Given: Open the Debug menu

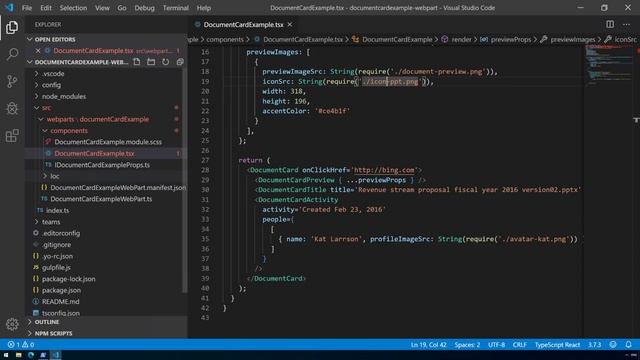Looking at the screenshot, I should pos(144,8).
